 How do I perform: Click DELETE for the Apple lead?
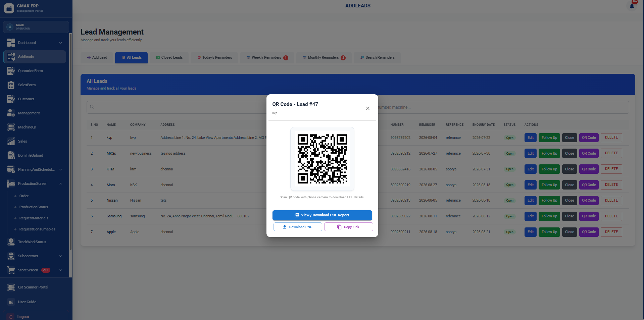611,232
